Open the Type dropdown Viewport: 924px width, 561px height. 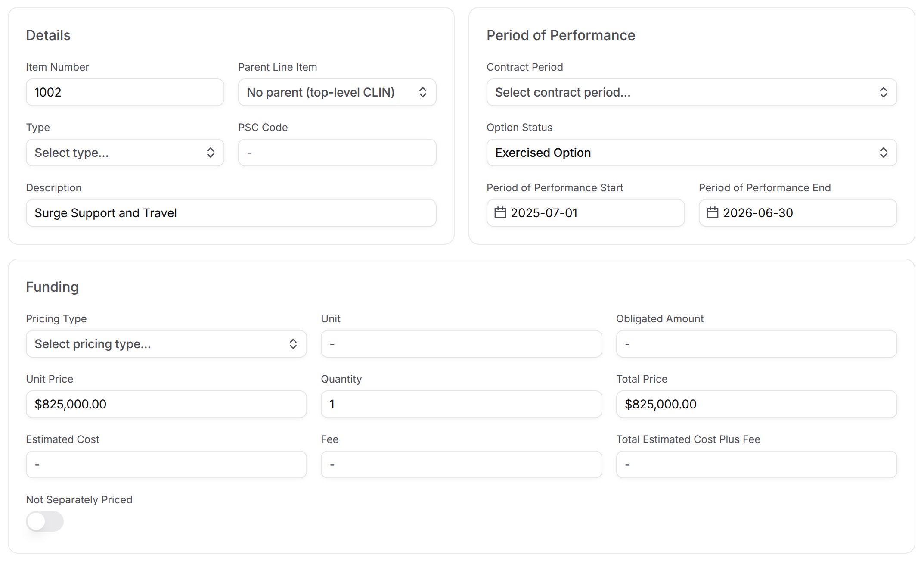coord(125,153)
